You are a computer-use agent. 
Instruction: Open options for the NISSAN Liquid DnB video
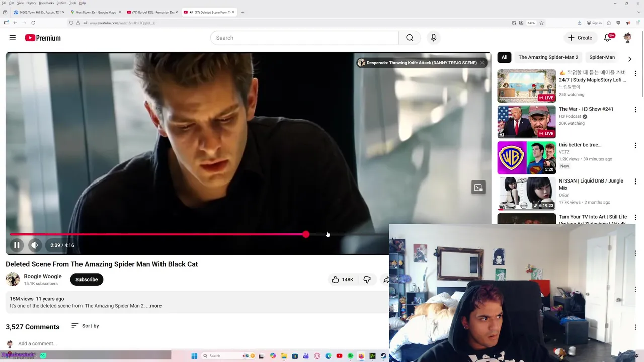pyautogui.click(x=635, y=182)
